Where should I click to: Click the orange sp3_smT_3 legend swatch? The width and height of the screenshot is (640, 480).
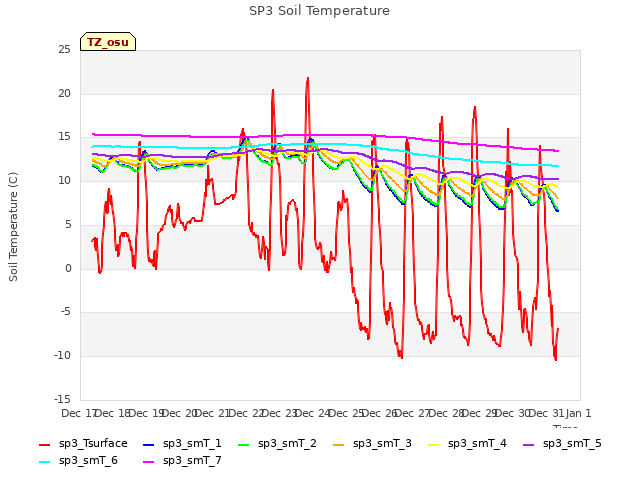pos(339,444)
